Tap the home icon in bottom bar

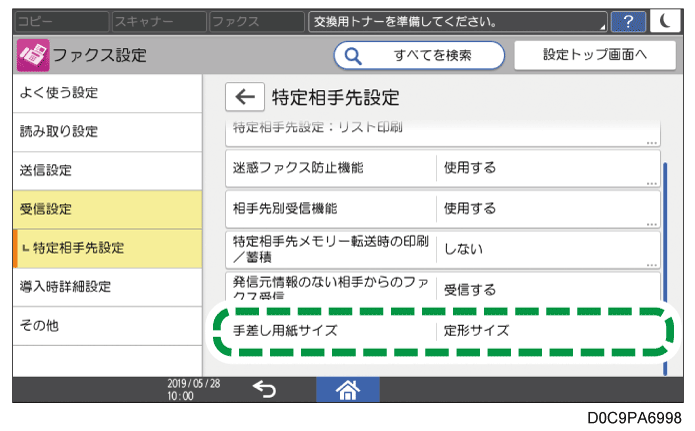pyautogui.click(x=348, y=390)
